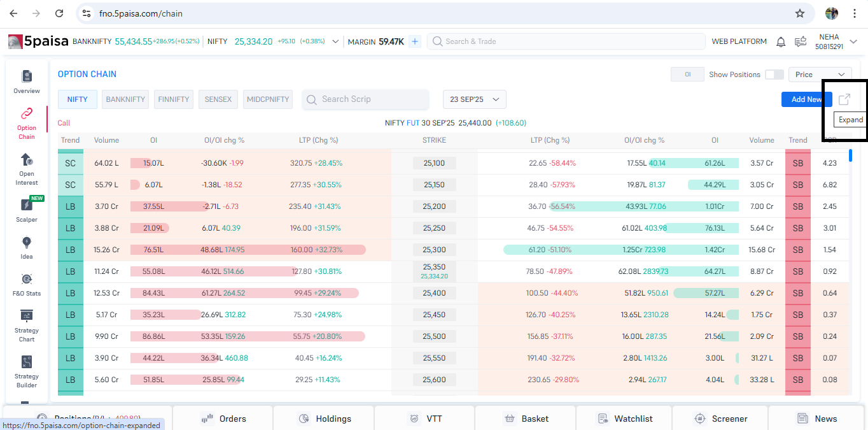This screenshot has width=868, height=430.
Task: Open the Option Chain sidebar icon
Action: coord(27,115)
